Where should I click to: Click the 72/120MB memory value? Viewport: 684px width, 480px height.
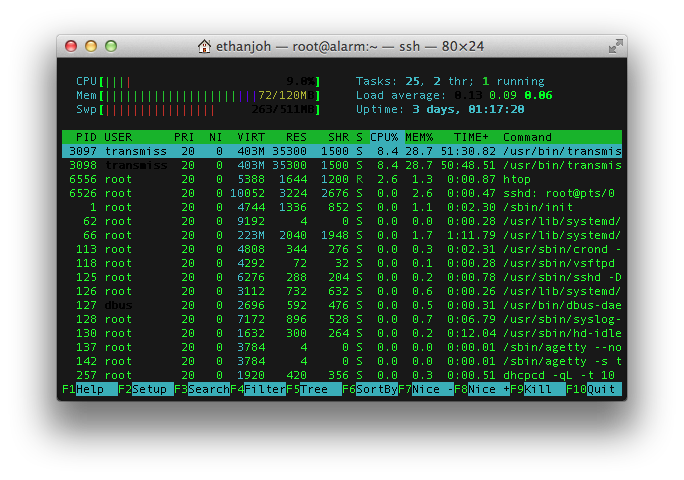click(x=286, y=96)
